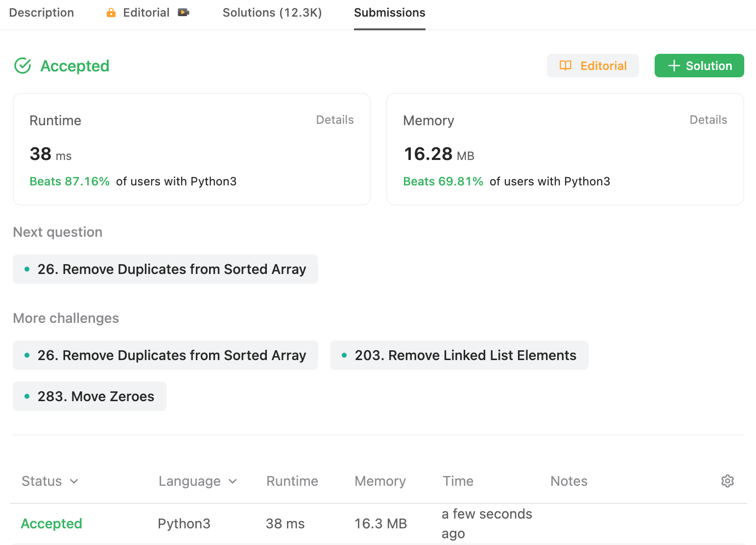Click the plus icon in Solution button
The width and height of the screenshot is (756, 545).
[x=674, y=66]
